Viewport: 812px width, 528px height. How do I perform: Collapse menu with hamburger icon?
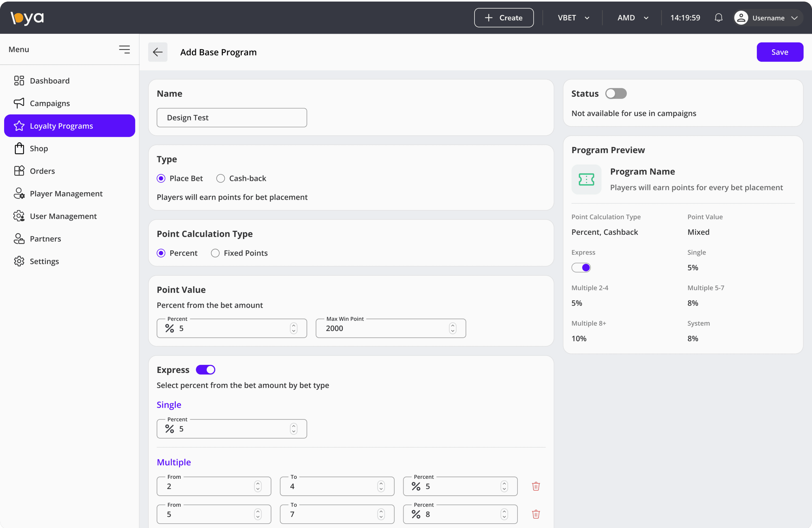tap(124, 49)
